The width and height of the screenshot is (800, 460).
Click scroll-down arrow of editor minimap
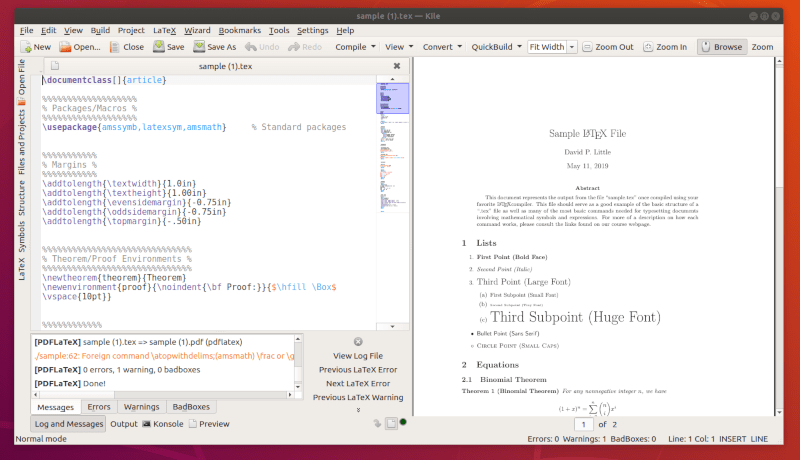[392, 326]
